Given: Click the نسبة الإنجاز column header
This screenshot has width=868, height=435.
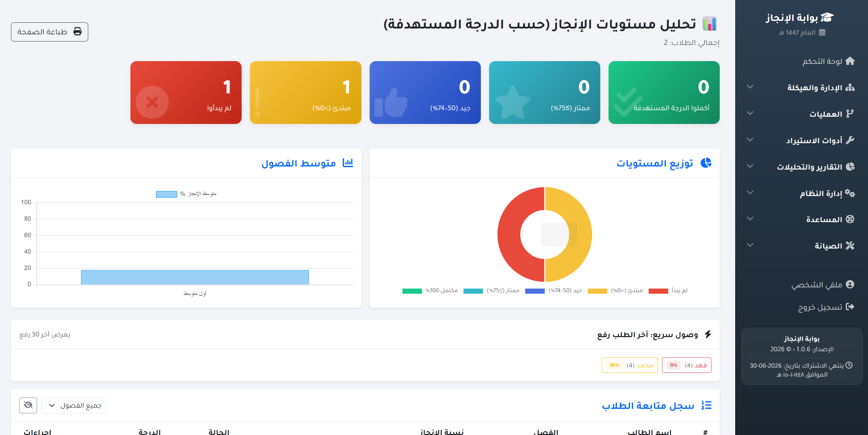Looking at the screenshot, I should click(x=442, y=432).
